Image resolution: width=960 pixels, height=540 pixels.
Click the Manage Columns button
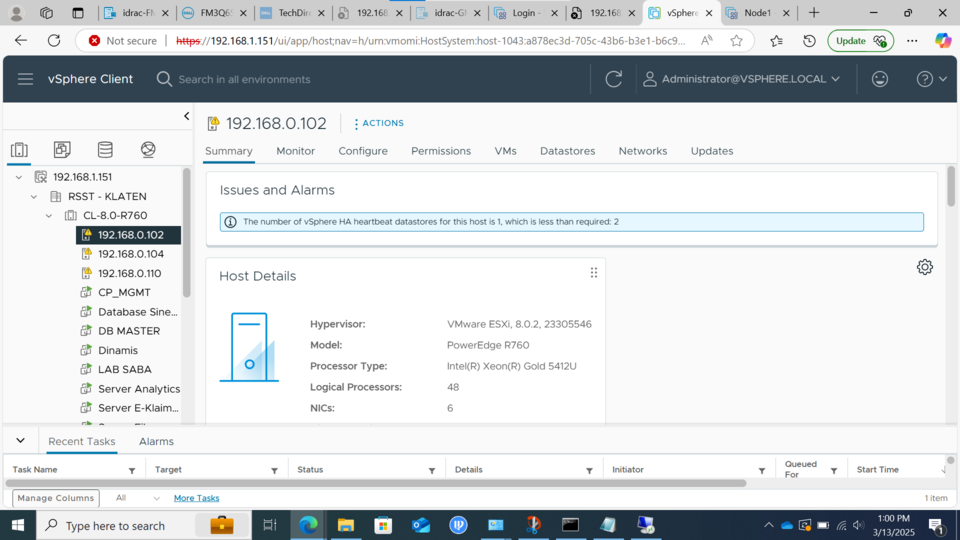pos(56,498)
